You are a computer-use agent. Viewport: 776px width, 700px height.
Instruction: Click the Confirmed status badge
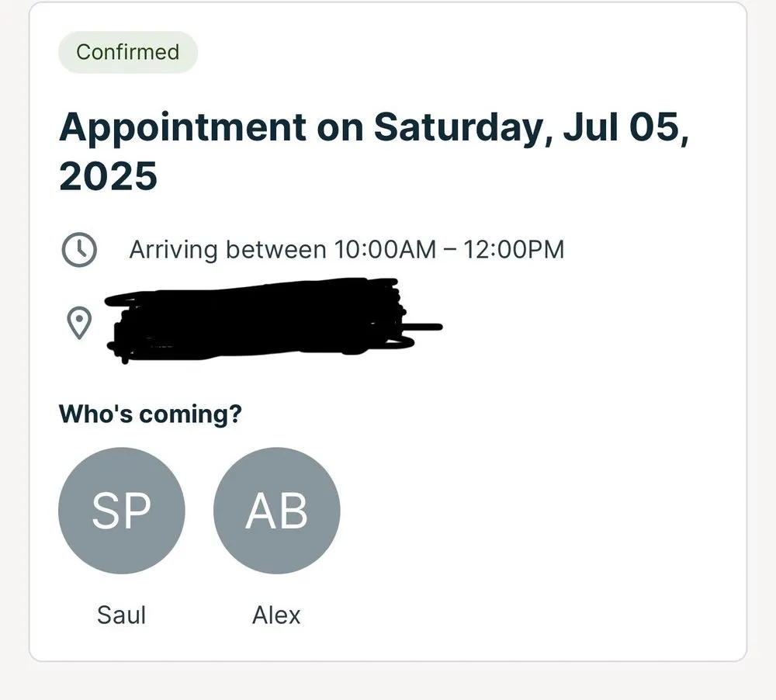pos(128,52)
